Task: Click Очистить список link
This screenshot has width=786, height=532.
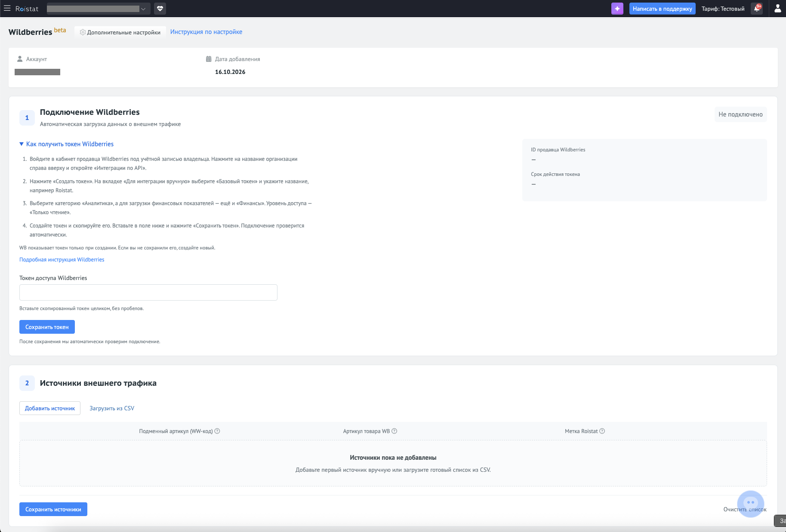Action: click(745, 509)
